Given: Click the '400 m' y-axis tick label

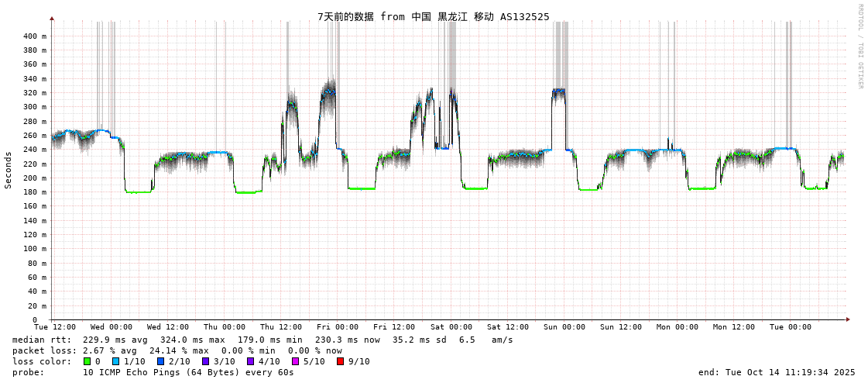Looking at the screenshot, I should click(34, 36).
